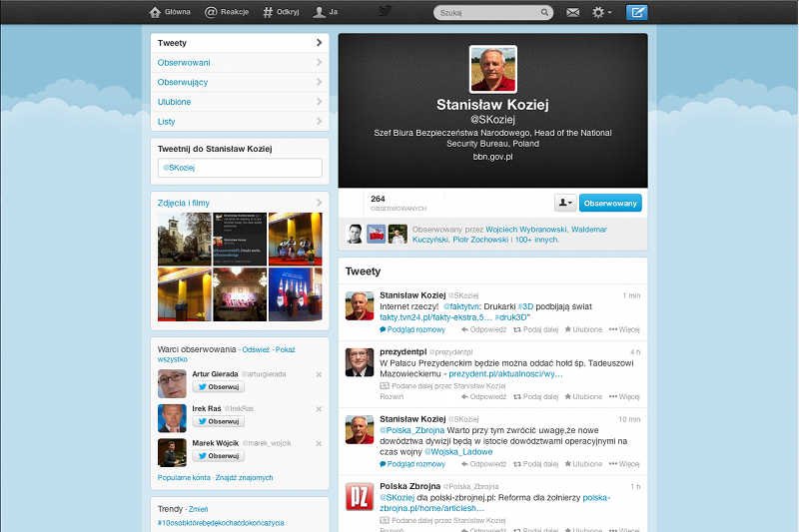This screenshot has height=532, width=799.
Task: Click the tweet to @SKoziej input box
Action: 240,168
